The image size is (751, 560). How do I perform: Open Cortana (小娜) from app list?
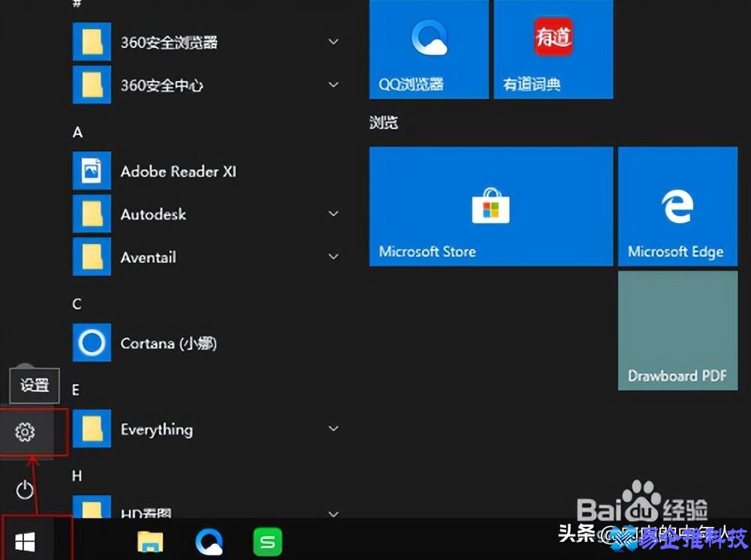(x=168, y=343)
